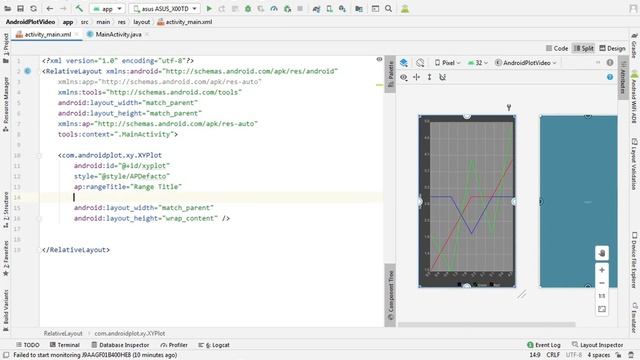This screenshot has height=360, width=640.
Task: Open the Resource Manager tool window
Action: click(6, 104)
